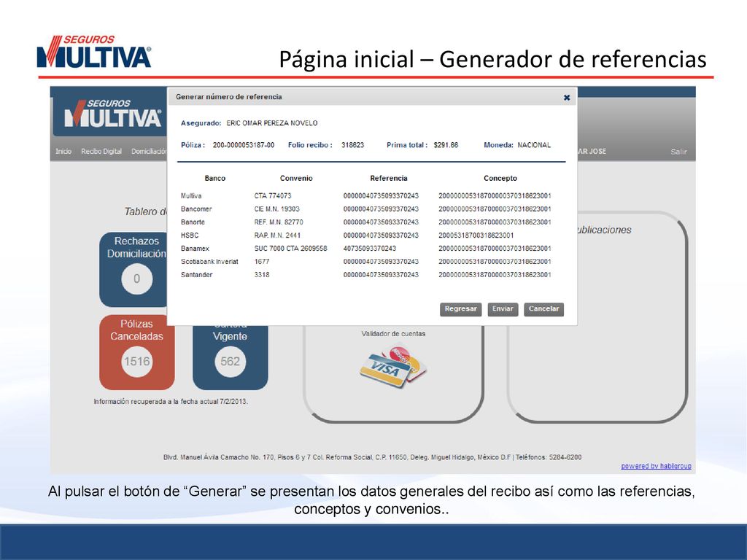Click the 1516 count in Pólizas Canceladas
The height and width of the screenshot is (560, 747).
136,362
